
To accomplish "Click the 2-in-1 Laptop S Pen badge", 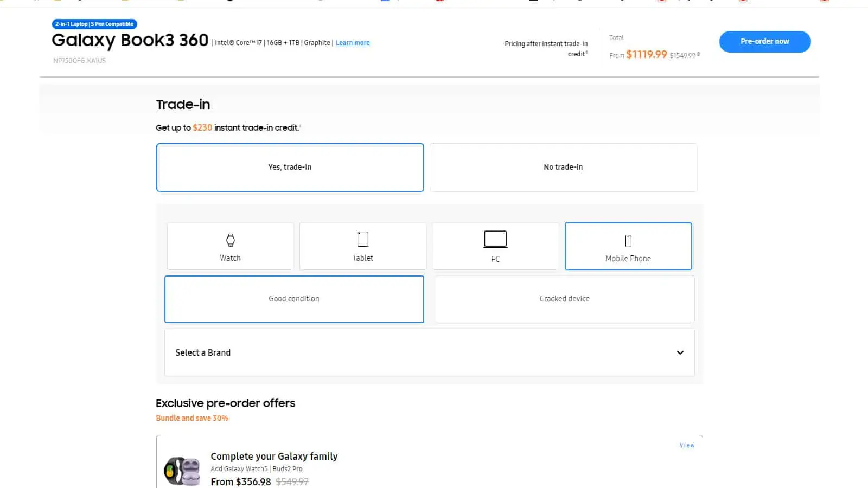I will pos(94,24).
